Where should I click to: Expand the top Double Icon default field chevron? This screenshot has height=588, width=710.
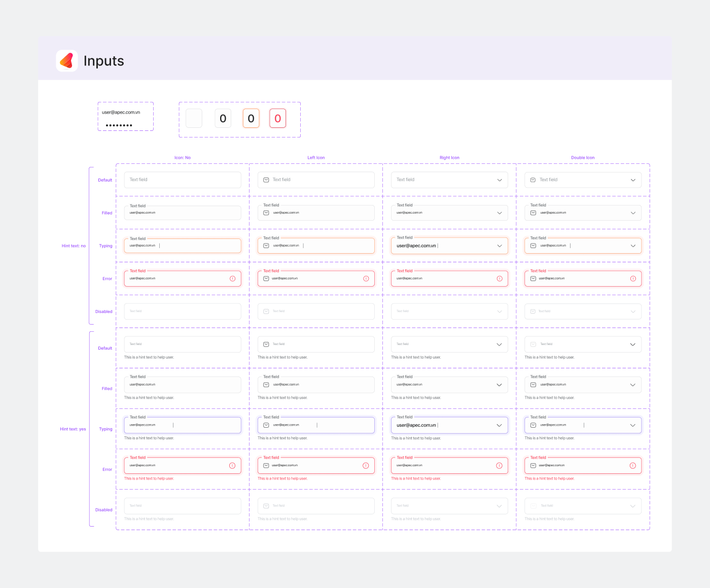(633, 180)
